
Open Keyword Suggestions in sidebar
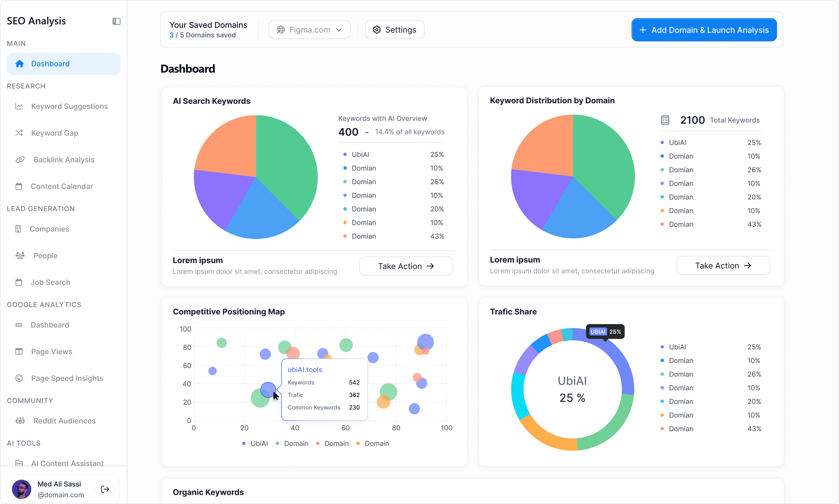click(x=69, y=106)
